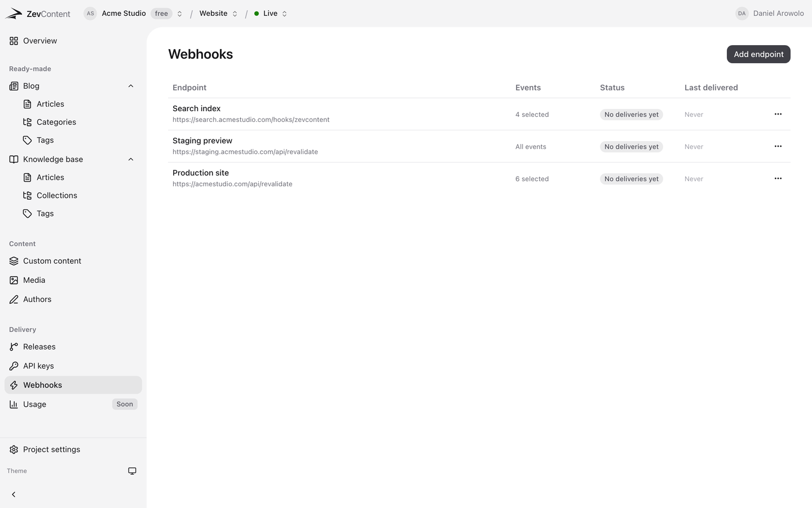Image resolution: width=812 pixels, height=508 pixels.
Task: Collapse the Blog section chevron
Action: [131, 86]
